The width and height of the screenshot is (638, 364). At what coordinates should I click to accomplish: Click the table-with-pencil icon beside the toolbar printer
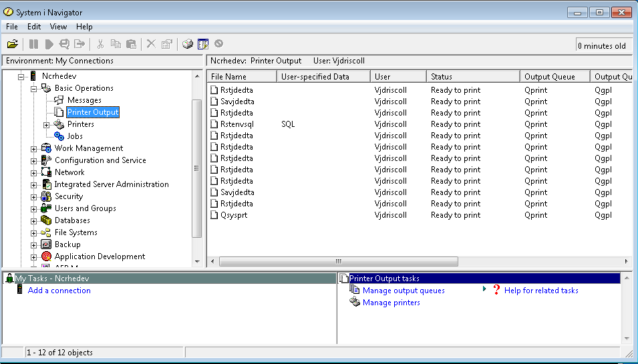tap(203, 44)
